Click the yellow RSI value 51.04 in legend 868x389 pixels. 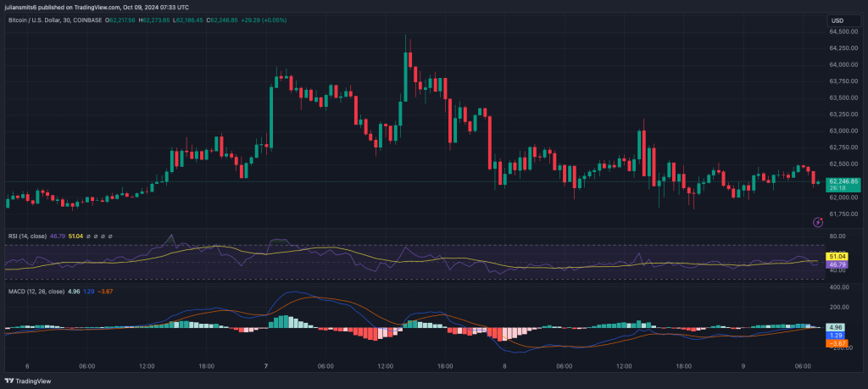pyautogui.click(x=75, y=236)
